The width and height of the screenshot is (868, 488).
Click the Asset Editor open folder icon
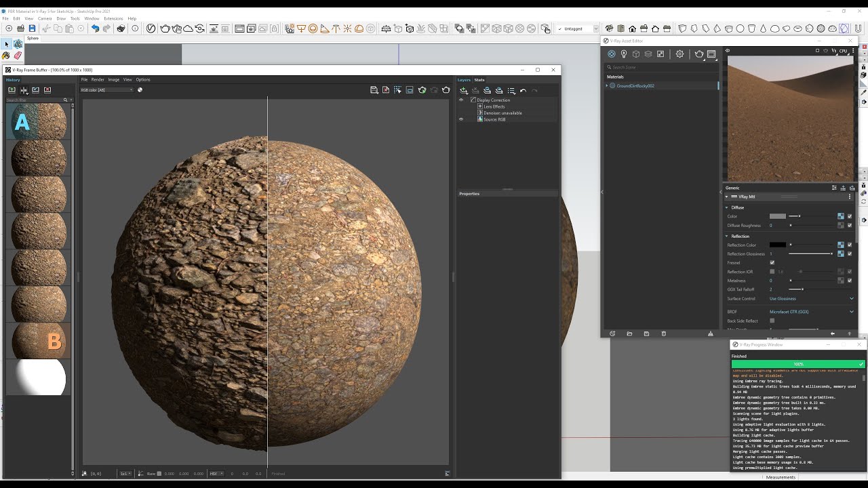pos(629,333)
